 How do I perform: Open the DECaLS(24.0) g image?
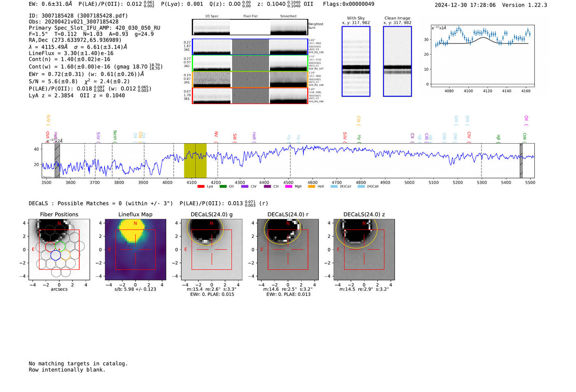click(211, 249)
